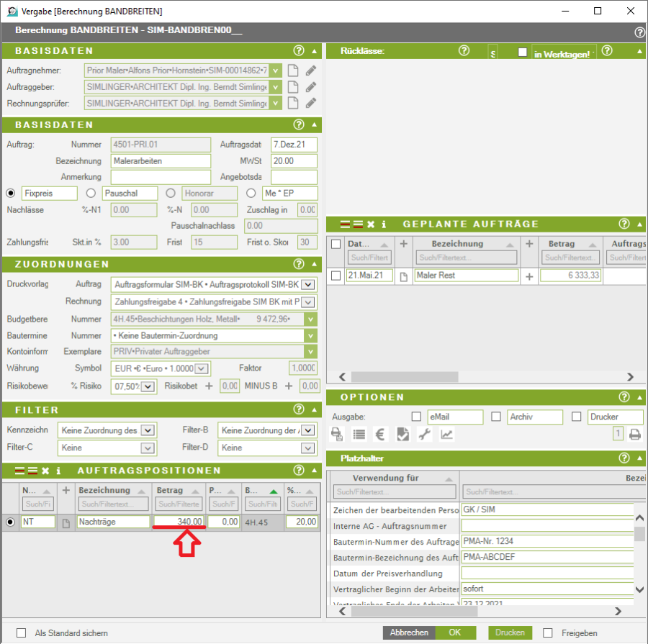Screen dimensions: 648x644
Task: Collapse the Filter section
Action: 314,409
